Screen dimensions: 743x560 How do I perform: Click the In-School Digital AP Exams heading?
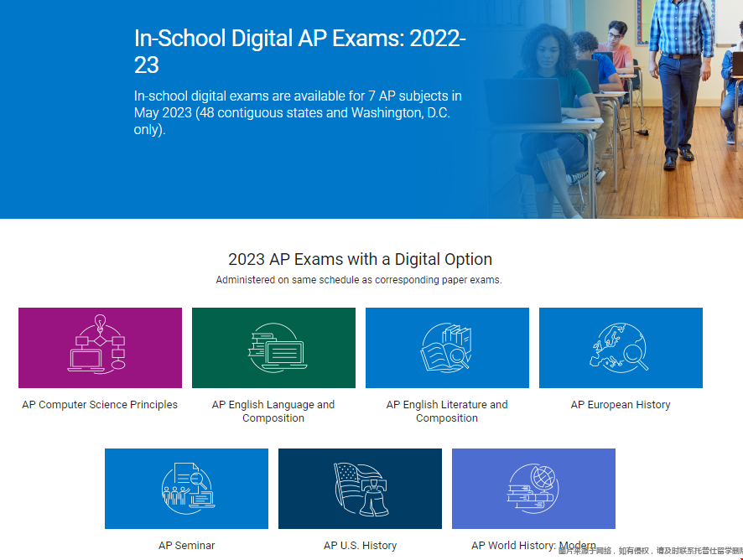pos(299,51)
